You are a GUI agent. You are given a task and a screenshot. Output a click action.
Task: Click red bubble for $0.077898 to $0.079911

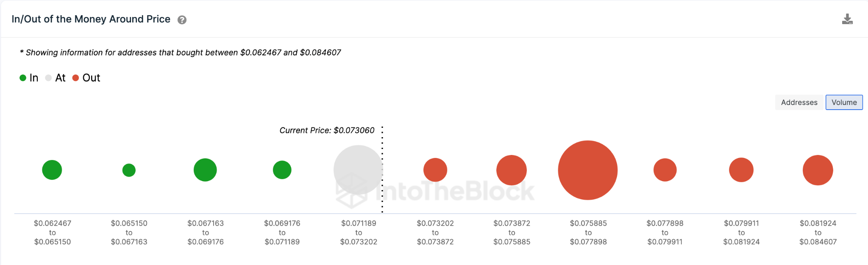pyautogui.click(x=665, y=170)
